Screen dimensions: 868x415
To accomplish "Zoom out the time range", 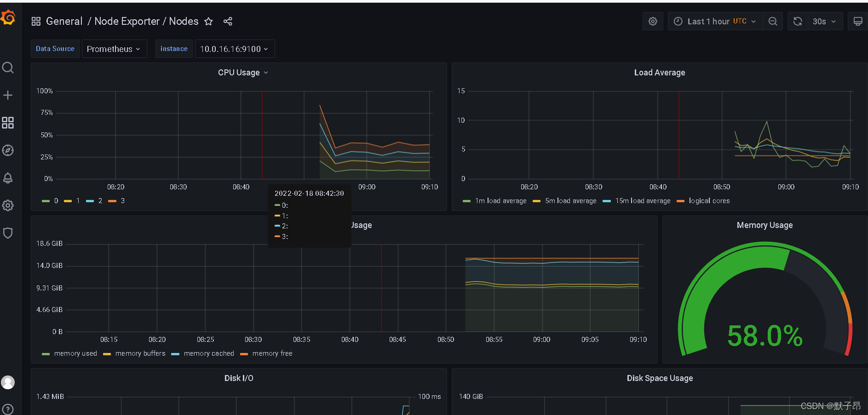I will point(773,21).
